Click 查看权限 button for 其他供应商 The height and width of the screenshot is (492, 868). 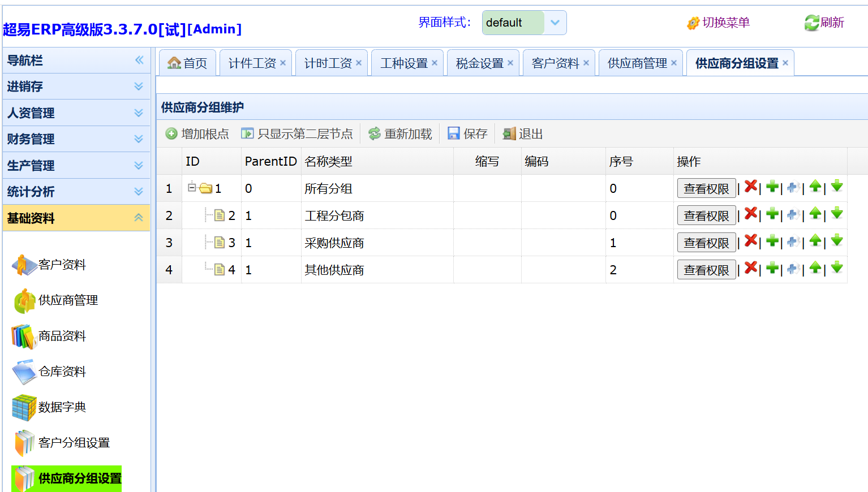point(706,270)
